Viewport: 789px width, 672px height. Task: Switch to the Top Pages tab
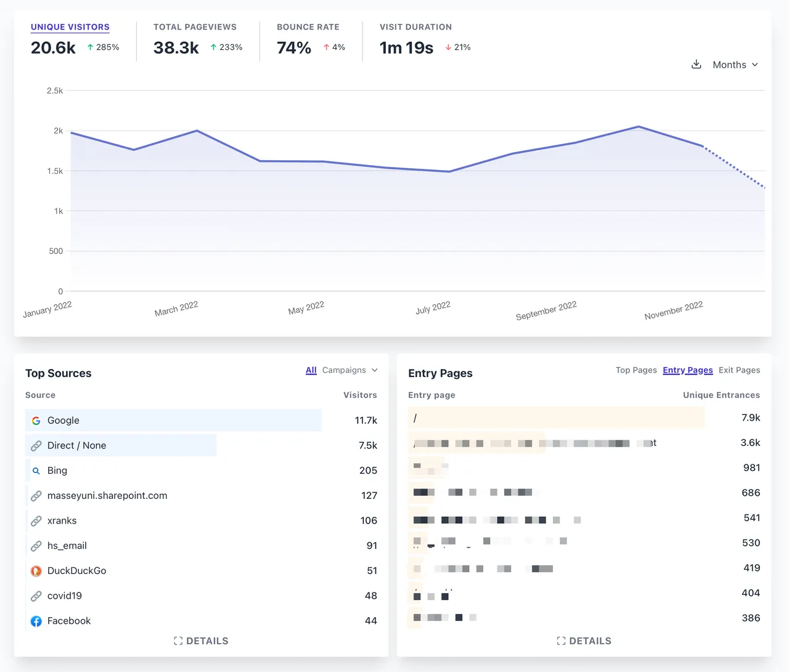tap(636, 370)
